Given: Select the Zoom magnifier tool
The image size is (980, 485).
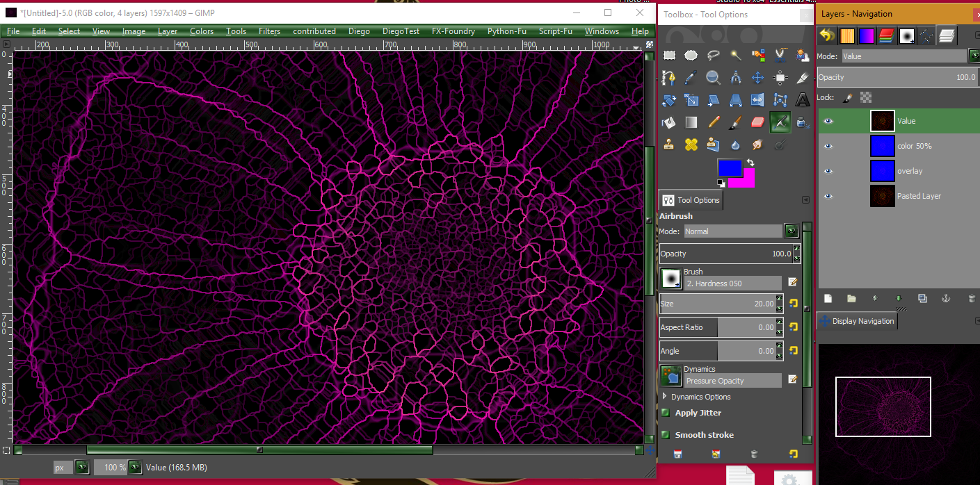Looking at the screenshot, I should coord(713,78).
